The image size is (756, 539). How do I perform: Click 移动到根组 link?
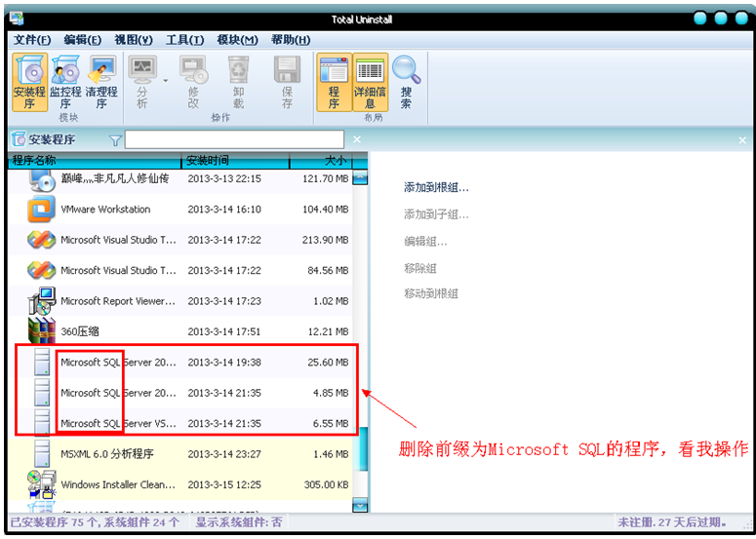[x=430, y=293]
